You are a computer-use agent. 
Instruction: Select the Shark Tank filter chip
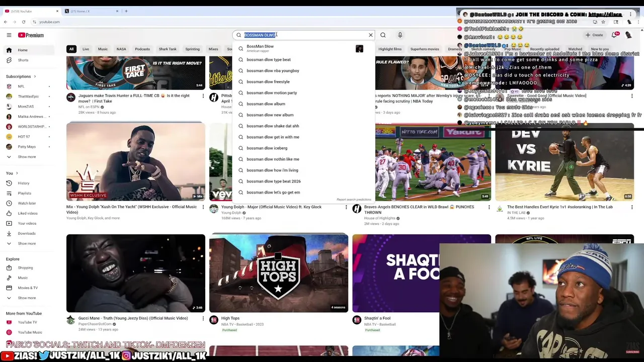[168, 49]
